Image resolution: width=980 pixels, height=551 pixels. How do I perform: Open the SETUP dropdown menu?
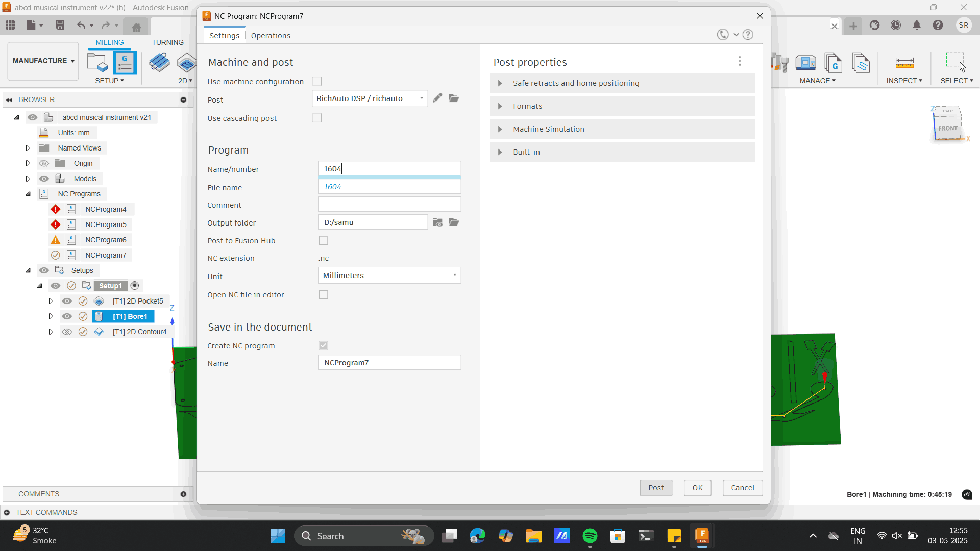[x=109, y=81]
